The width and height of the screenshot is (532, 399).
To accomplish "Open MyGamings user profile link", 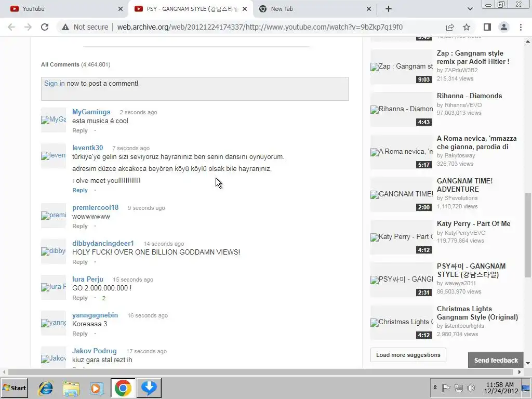I will click(91, 112).
